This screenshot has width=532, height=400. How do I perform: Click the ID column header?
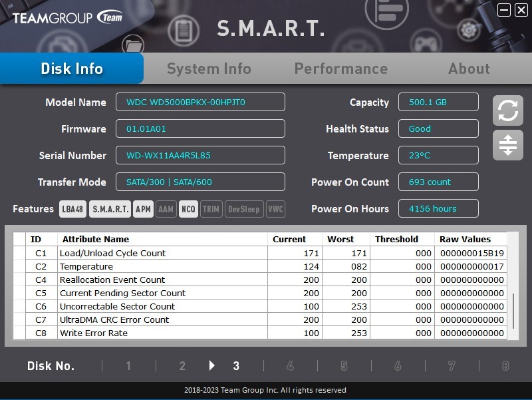pos(41,239)
